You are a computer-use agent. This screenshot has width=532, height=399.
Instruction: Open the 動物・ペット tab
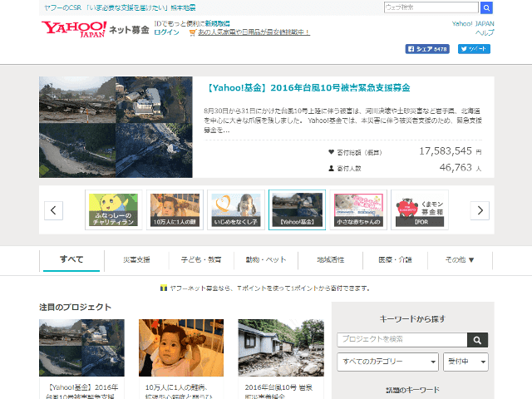click(266, 260)
